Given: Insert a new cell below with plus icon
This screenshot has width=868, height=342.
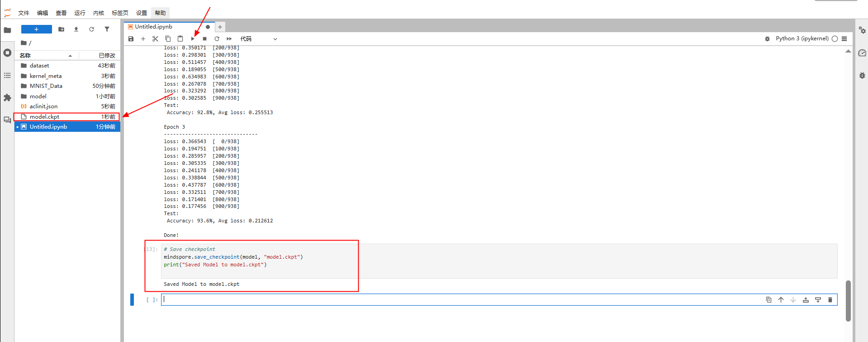Looking at the screenshot, I should coord(143,39).
